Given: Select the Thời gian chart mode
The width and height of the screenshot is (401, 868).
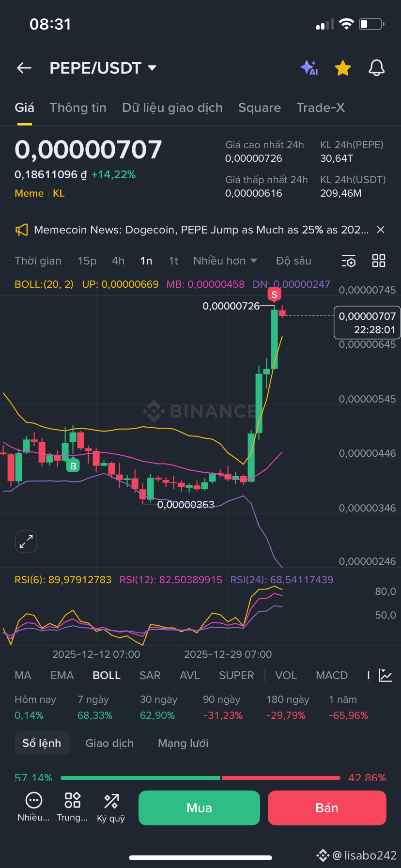Looking at the screenshot, I should point(38,261).
